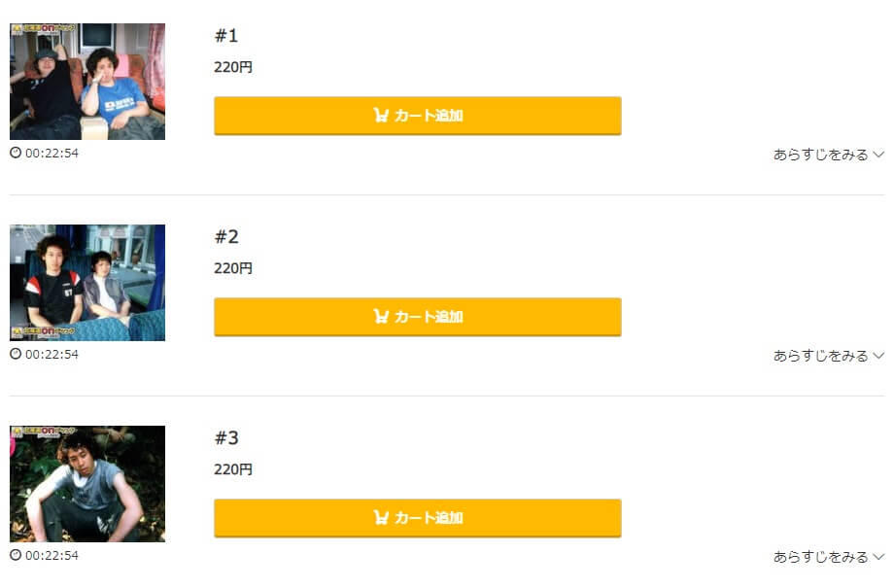
Task: Open the episode #2 thumbnail image
Action: coord(87,283)
